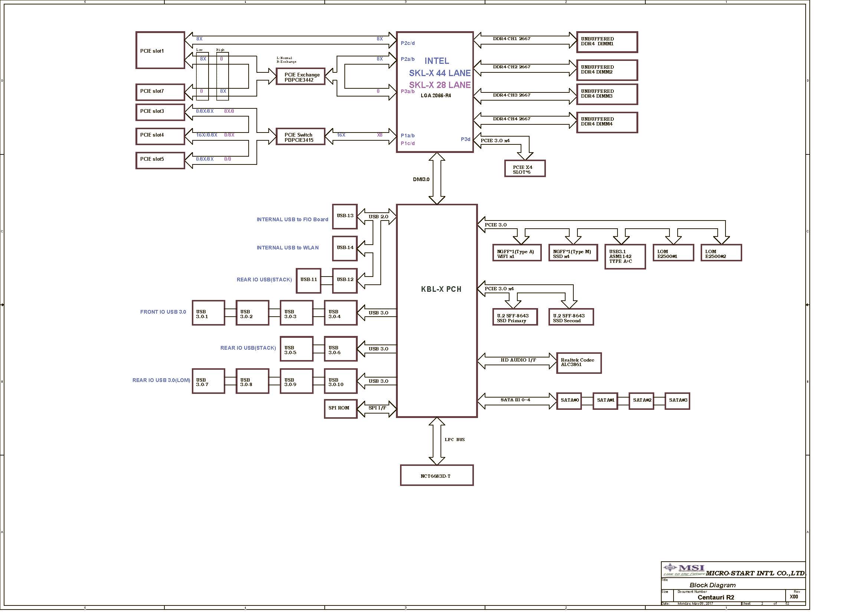868x614 pixels.
Task: Select the USB-12 block
Action: click(x=345, y=281)
